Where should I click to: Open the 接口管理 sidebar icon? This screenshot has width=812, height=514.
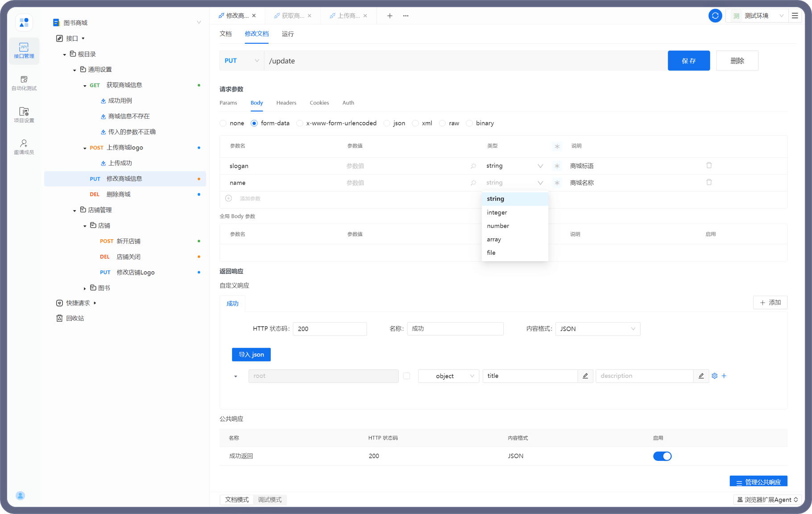24,50
